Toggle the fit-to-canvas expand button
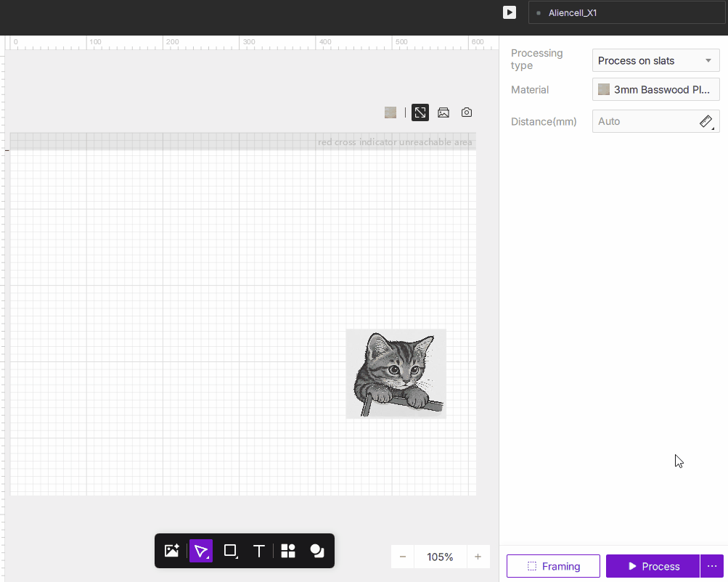Screen dimensions: 728x582 pos(420,112)
